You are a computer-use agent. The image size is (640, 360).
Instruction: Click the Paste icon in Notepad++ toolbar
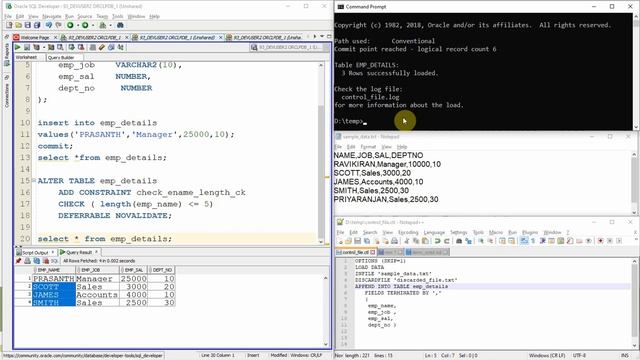click(425, 241)
